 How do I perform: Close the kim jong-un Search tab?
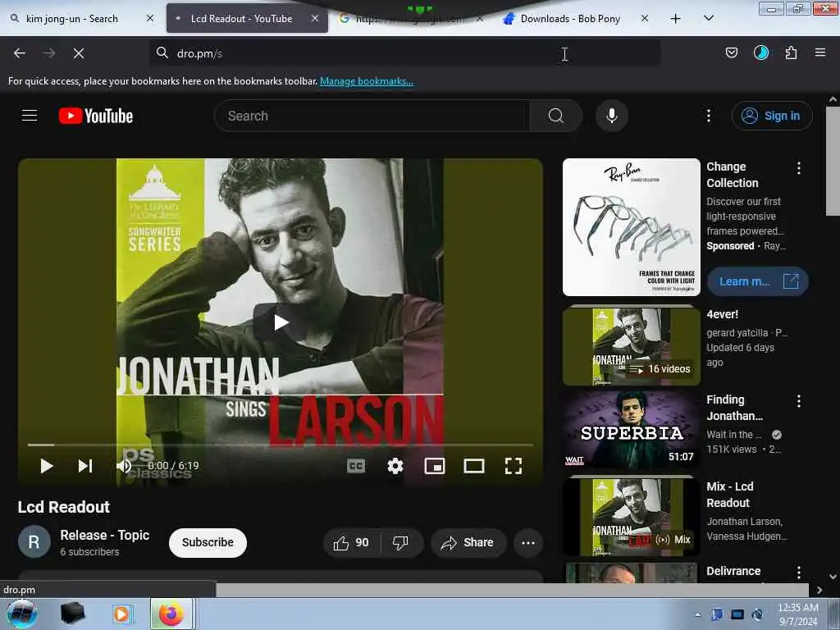[150, 18]
